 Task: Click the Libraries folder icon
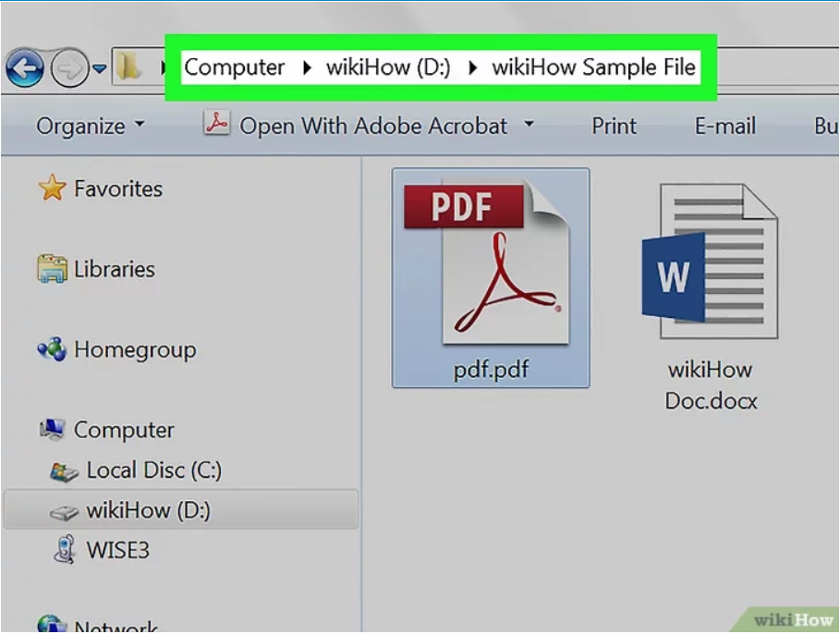[x=52, y=269]
